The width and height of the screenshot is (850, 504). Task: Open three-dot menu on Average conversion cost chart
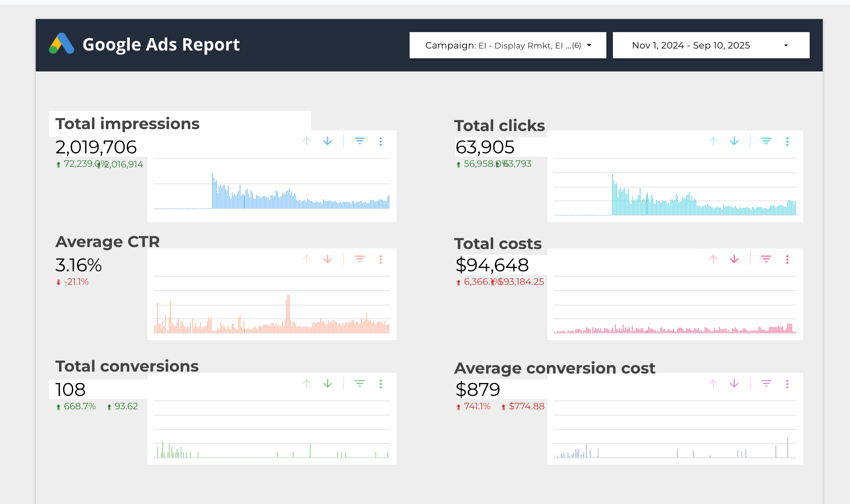click(x=787, y=384)
